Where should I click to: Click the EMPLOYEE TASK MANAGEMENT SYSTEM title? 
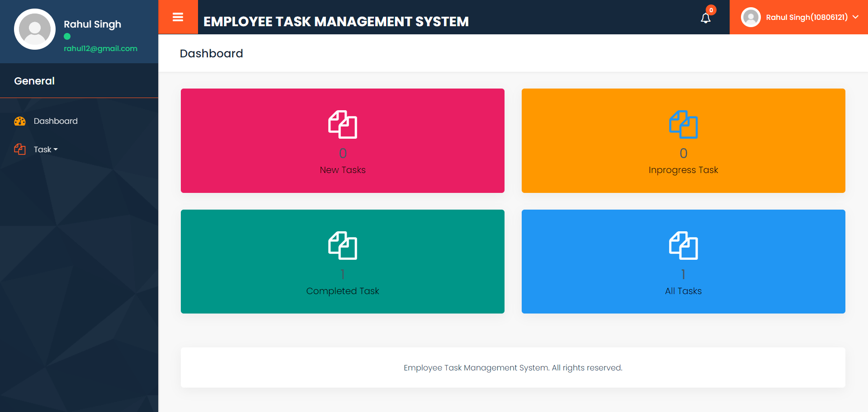336,21
